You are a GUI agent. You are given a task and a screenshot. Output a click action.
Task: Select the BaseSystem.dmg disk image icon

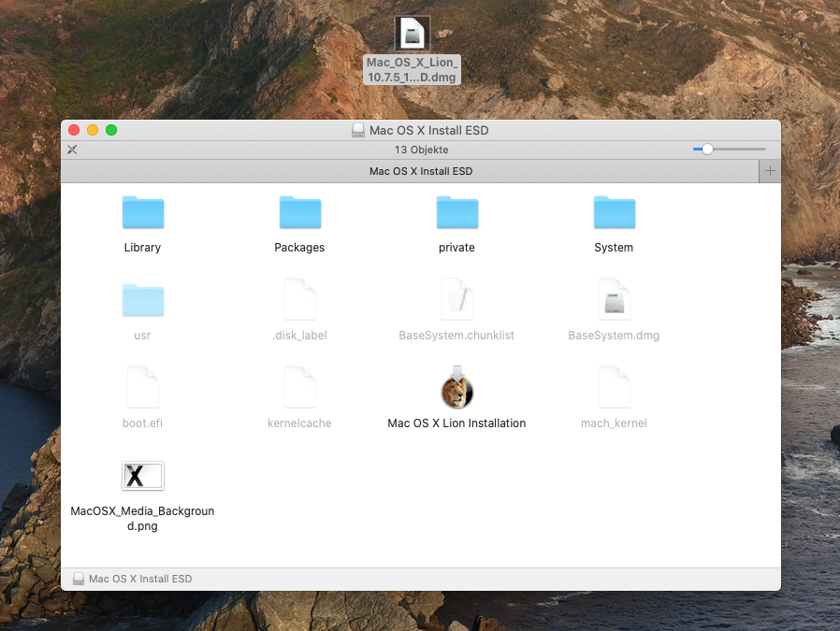tap(614, 299)
